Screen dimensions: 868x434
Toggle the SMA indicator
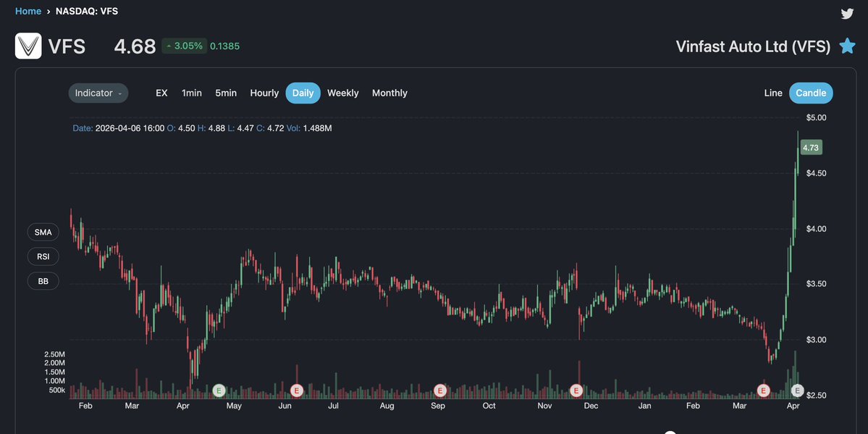(43, 233)
